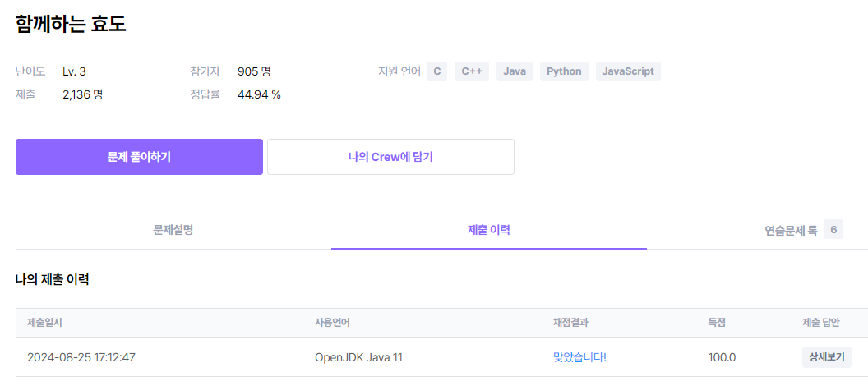Image resolution: width=868 pixels, height=386 pixels.
Task: Click the 함께하는 효도 problem title
Action: 71,25
